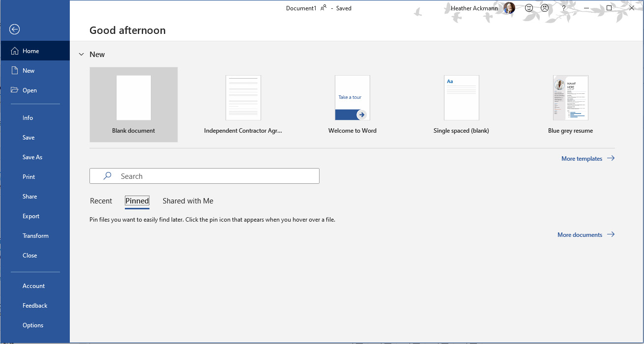Create a Blank document
This screenshot has height=344, width=644.
(134, 105)
